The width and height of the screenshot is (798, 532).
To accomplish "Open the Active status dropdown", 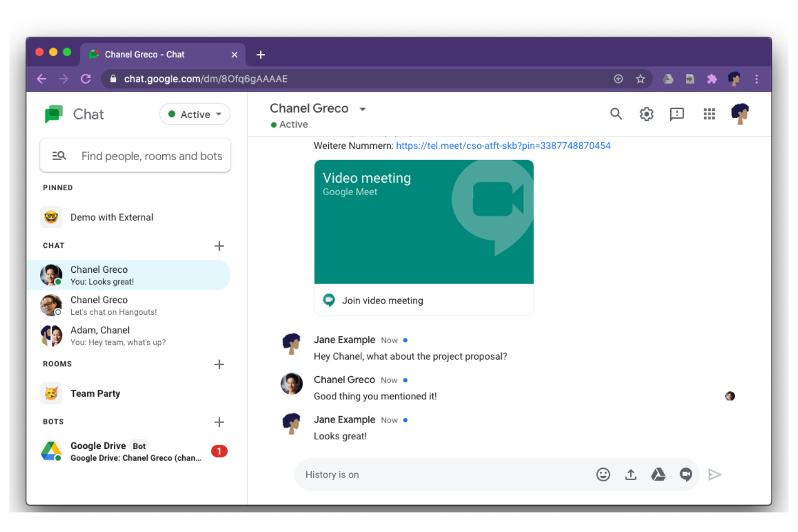I will [x=195, y=114].
